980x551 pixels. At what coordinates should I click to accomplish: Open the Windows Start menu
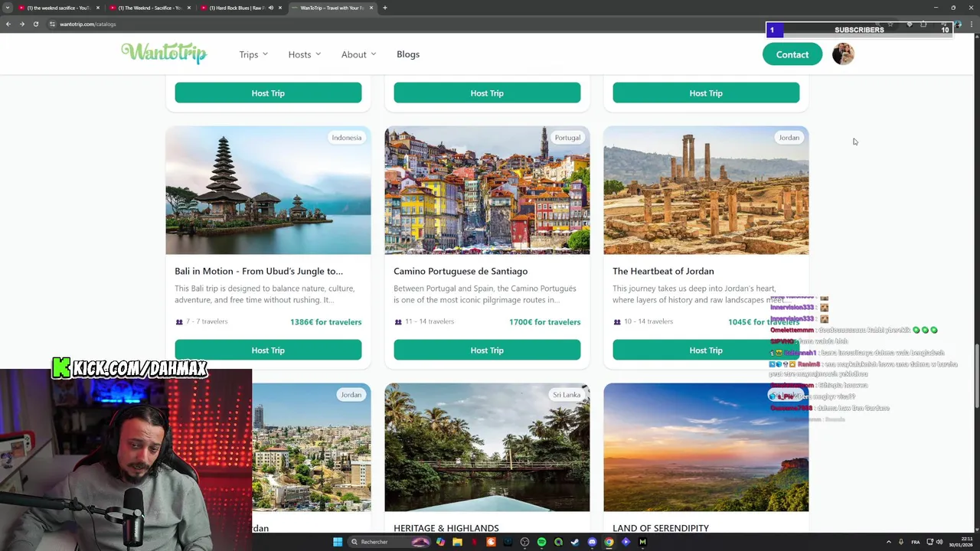(x=338, y=542)
